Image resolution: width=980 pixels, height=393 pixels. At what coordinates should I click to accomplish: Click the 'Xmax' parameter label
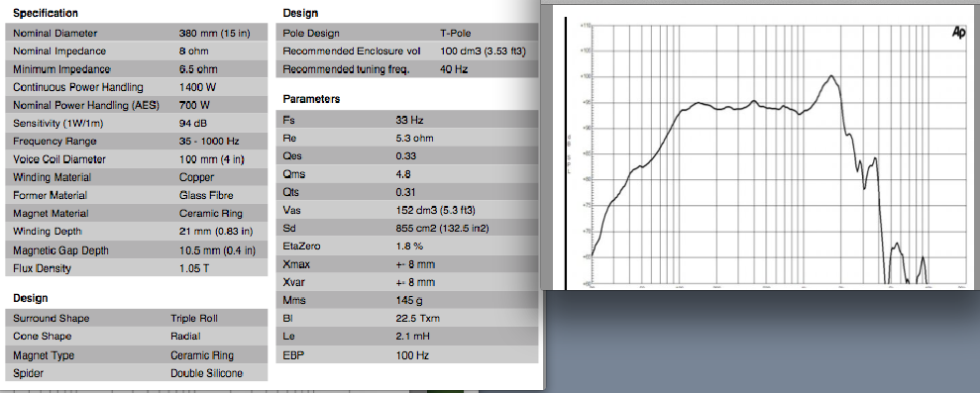click(296, 265)
